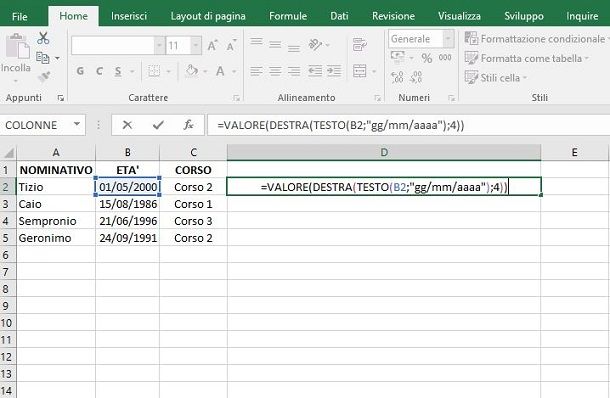This screenshot has height=398, width=610.
Task: Open Insert Function fx dialog
Action: click(x=189, y=125)
